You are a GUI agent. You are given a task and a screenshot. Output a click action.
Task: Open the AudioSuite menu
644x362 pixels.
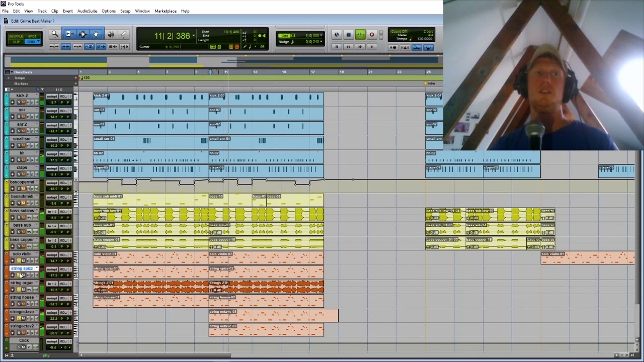tap(87, 11)
